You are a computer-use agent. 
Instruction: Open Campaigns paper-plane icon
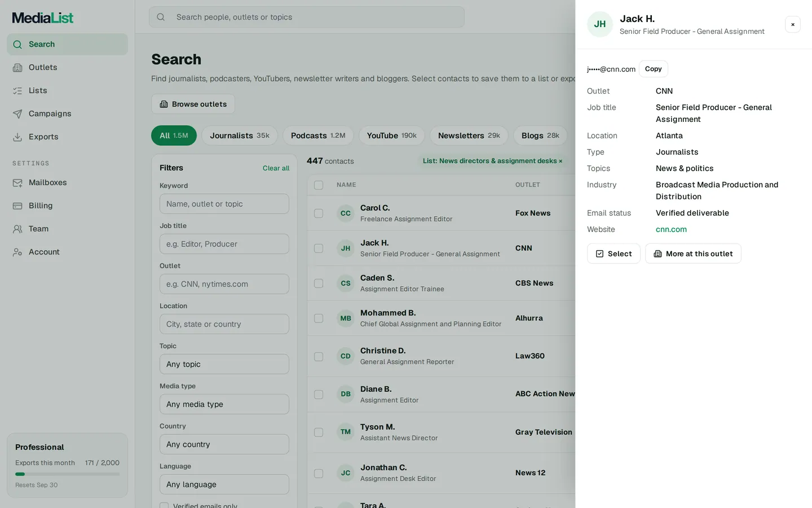click(x=17, y=113)
